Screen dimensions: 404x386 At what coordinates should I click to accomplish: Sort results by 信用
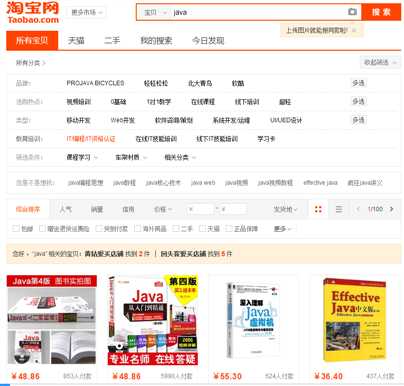128,209
